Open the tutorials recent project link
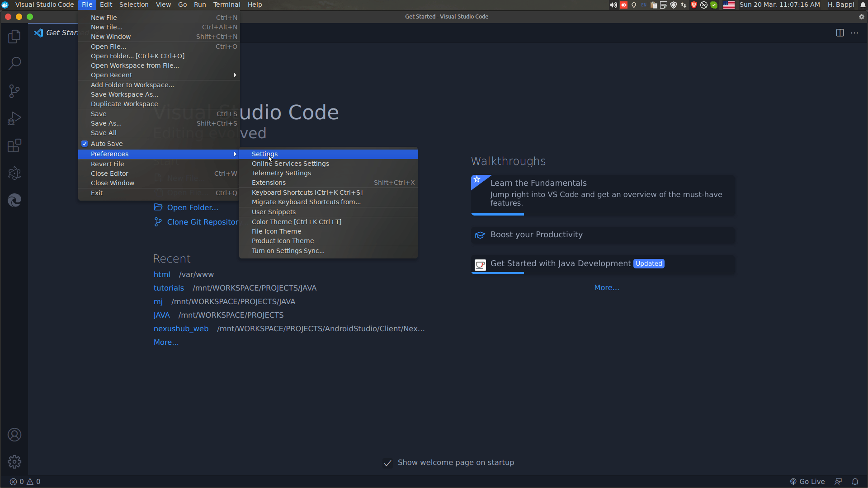 [x=169, y=288]
